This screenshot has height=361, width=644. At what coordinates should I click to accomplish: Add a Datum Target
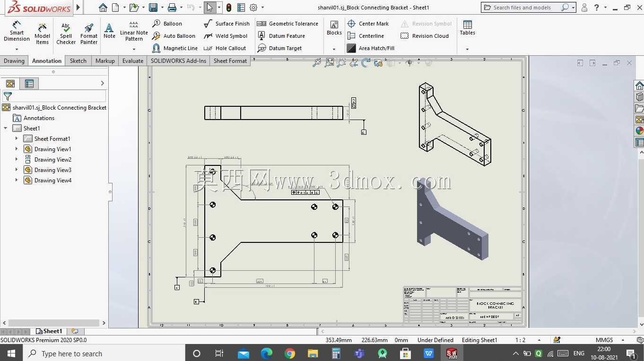[x=279, y=48]
